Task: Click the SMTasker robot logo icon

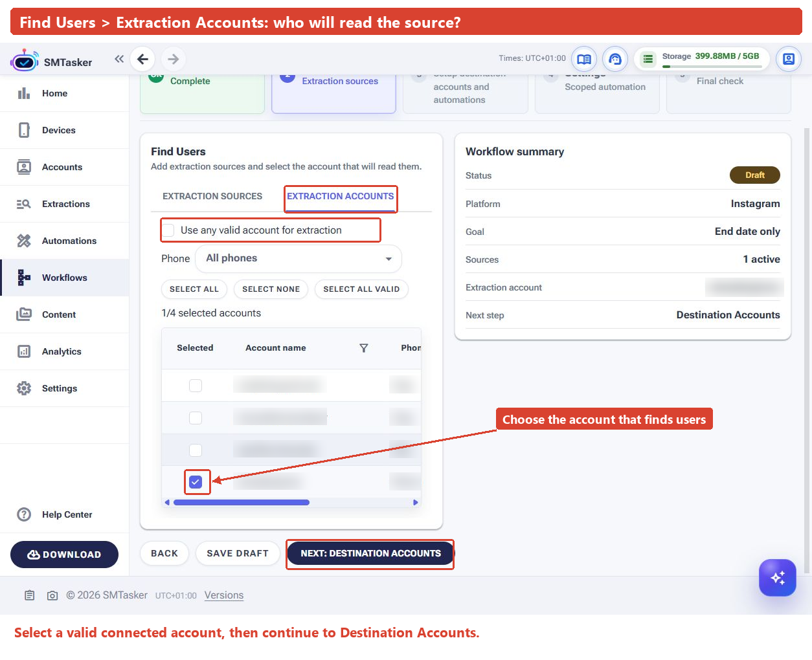Action: coord(25,61)
